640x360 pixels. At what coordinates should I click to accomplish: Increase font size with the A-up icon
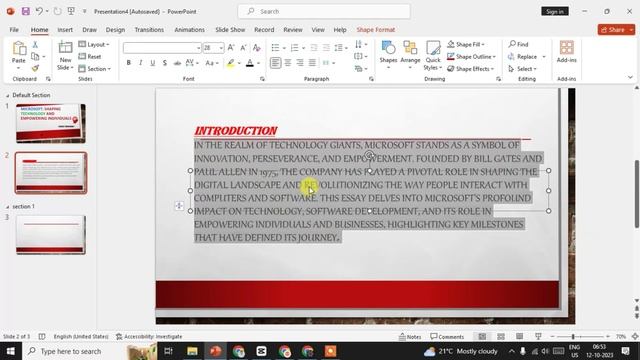231,48
